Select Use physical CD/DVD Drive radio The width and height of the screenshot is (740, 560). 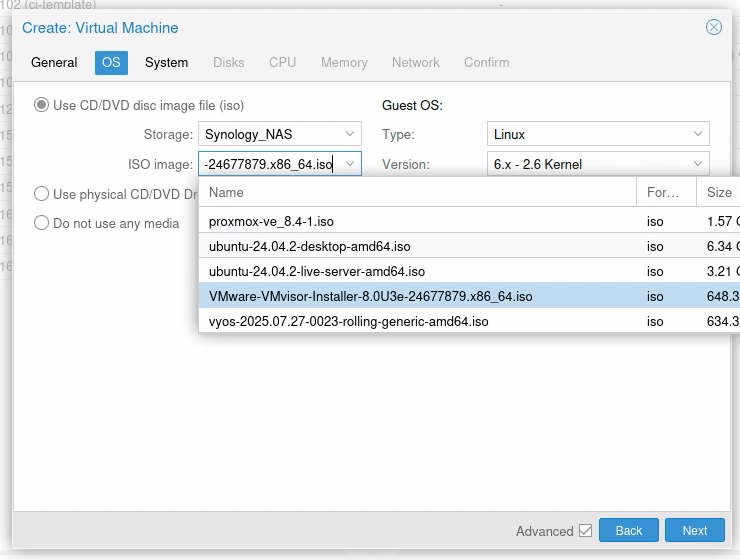point(41,193)
